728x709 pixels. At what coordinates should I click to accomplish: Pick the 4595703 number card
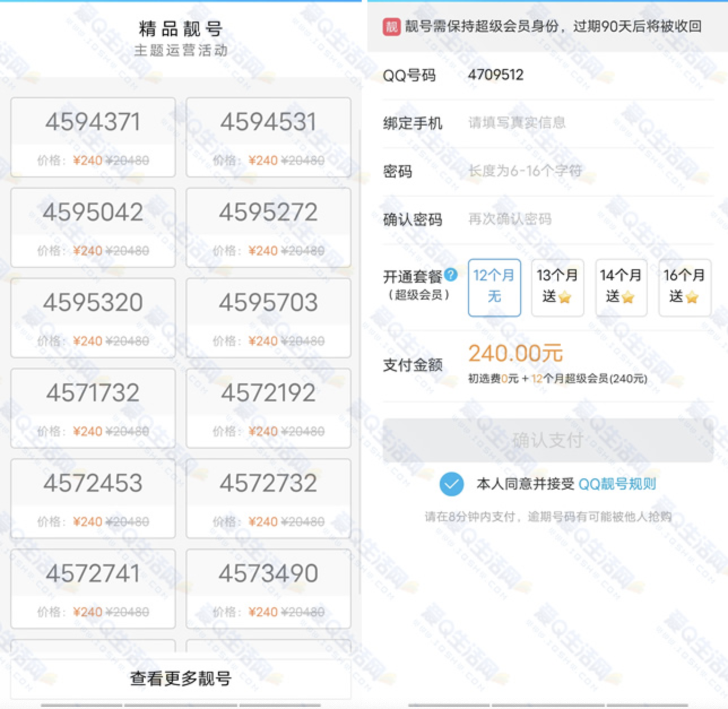(268, 318)
